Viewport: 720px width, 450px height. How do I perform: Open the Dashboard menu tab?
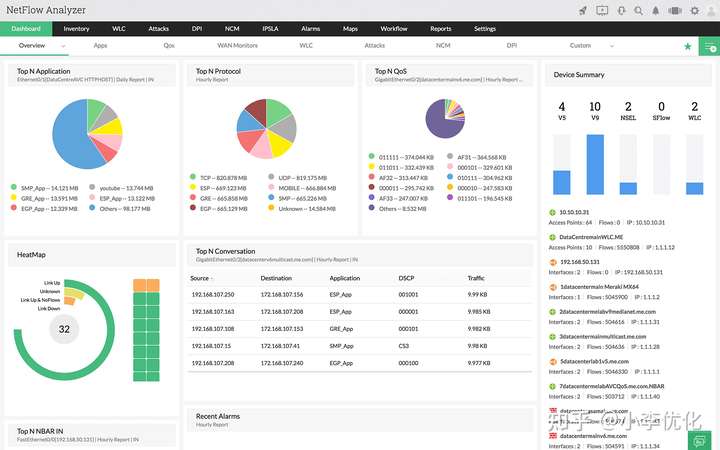(26, 28)
